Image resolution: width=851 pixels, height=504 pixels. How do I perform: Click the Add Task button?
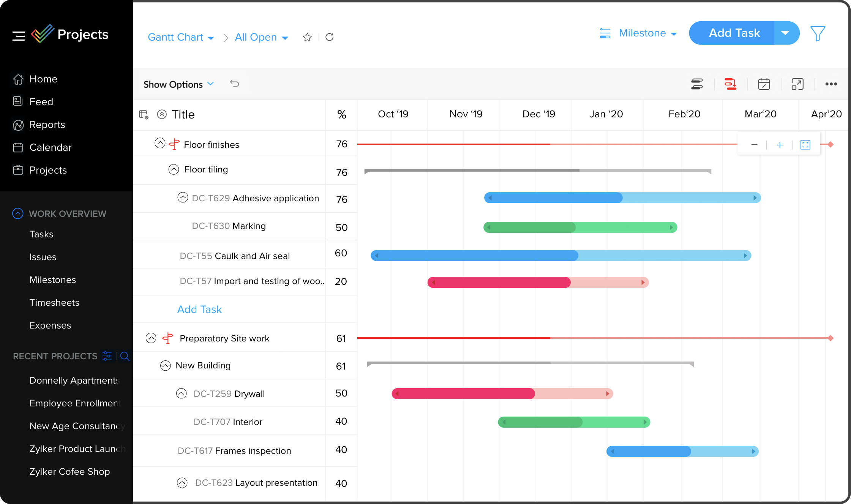(x=735, y=33)
